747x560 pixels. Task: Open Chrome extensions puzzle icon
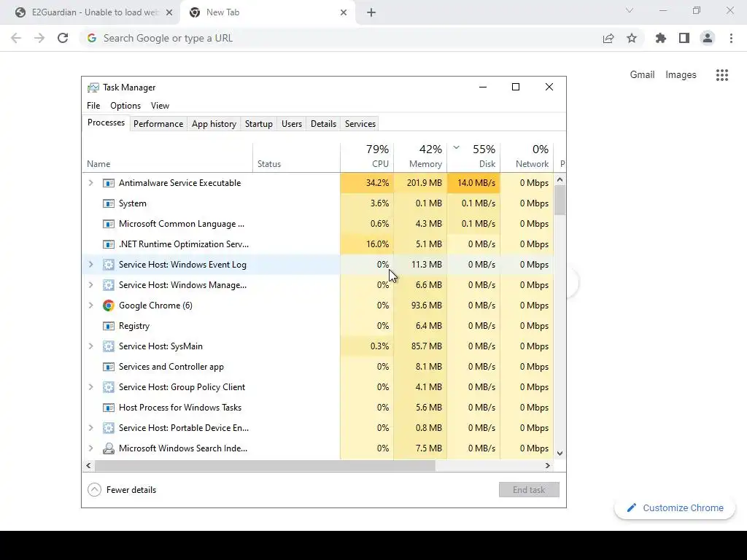661,38
